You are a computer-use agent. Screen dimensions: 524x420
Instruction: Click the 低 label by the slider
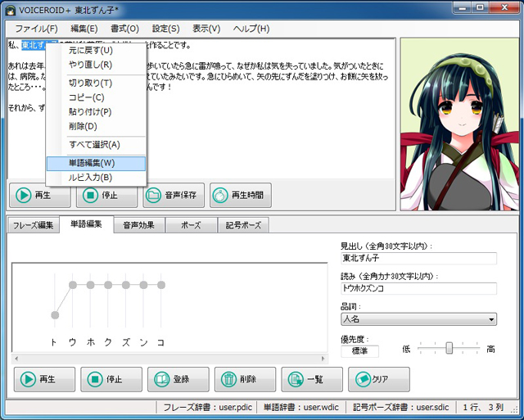(x=406, y=350)
